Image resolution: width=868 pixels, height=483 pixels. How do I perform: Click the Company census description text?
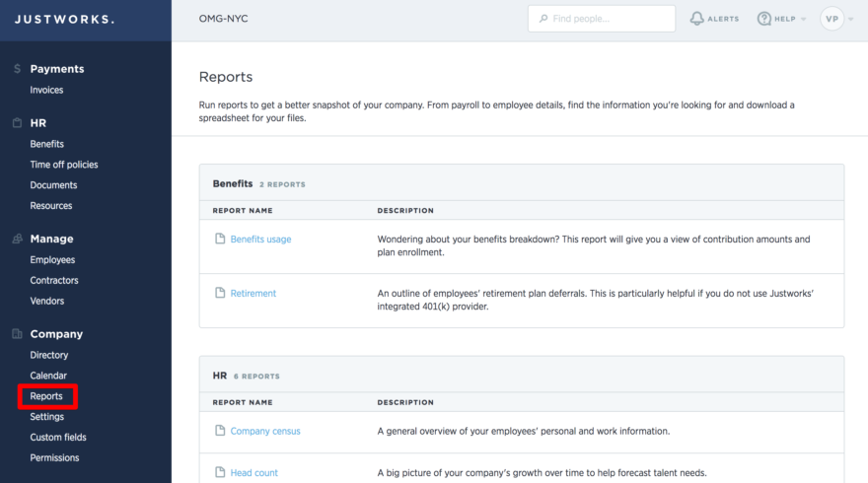pyautogui.click(x=523, y=431)
